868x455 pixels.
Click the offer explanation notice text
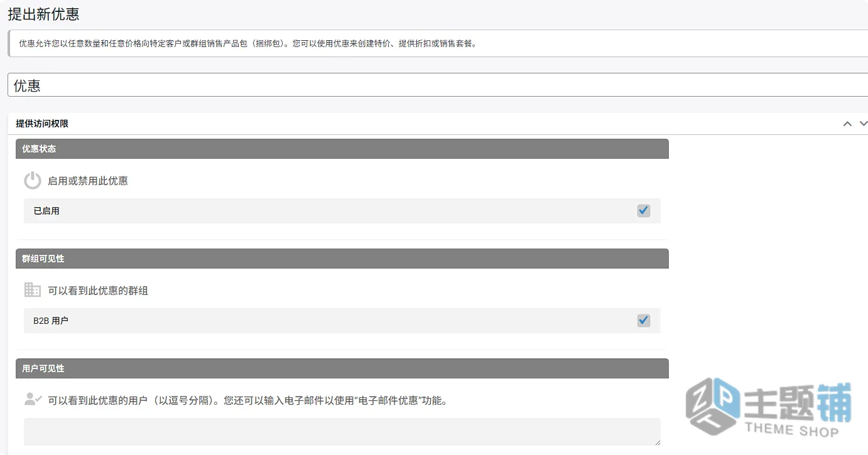click(247, 44)
